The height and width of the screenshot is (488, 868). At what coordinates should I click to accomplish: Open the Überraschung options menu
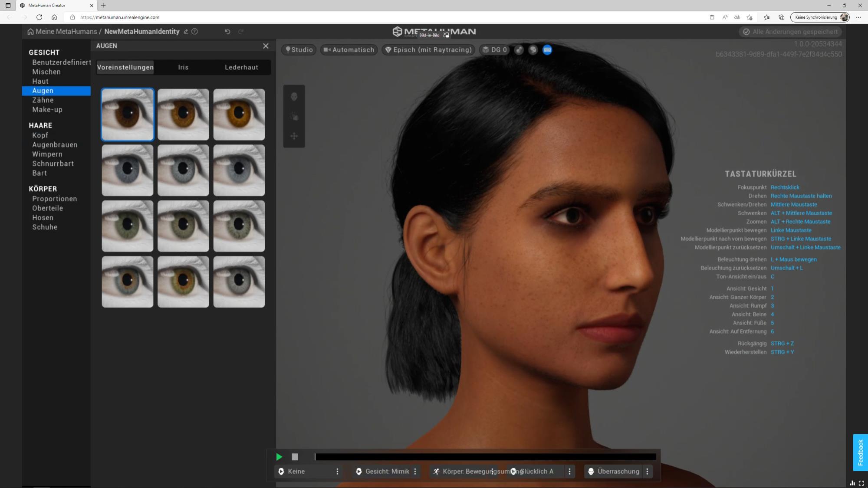pos(647,472)
